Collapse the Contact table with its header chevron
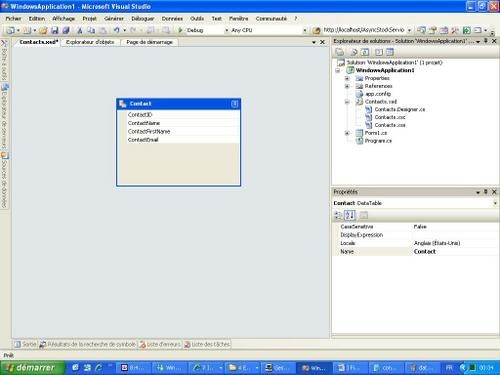 point(234,104)
